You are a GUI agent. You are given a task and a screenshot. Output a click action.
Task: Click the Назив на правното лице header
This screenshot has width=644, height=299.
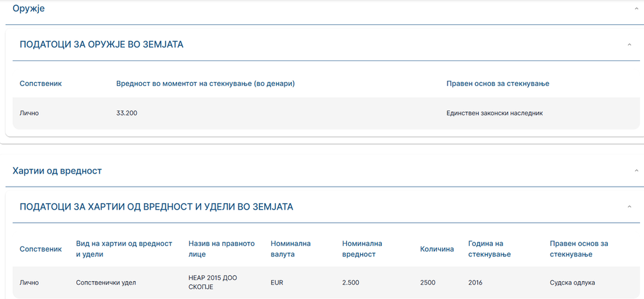click(x=221, y=248)
